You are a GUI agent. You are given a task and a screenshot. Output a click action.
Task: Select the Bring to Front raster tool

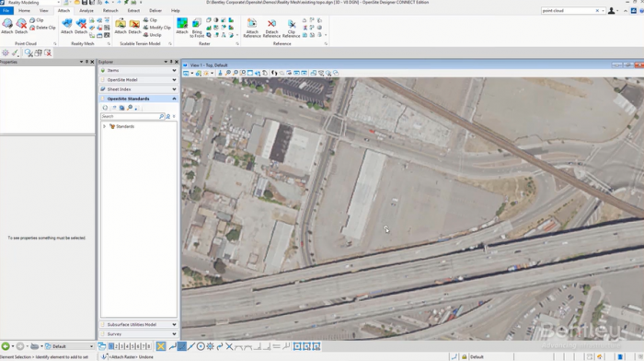tap(197, 28)
